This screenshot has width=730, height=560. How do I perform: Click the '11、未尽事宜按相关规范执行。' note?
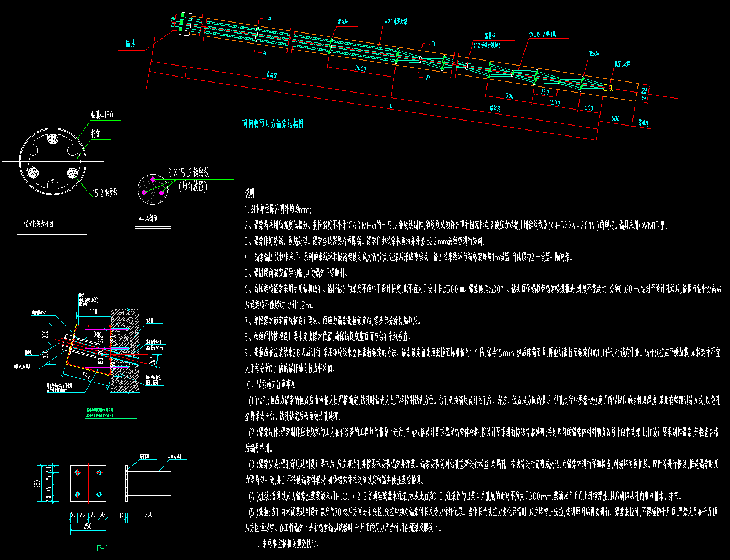click(x=284, y=544)
